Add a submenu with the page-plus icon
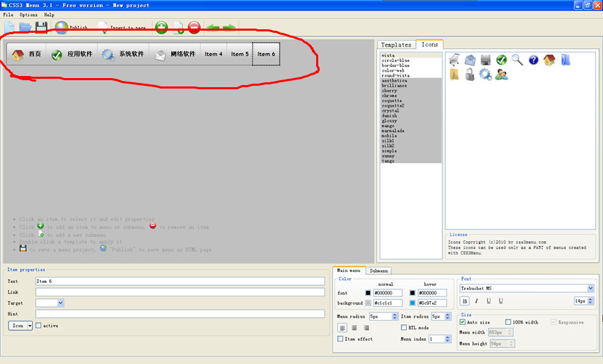This screenshot has width=603, height=364. (178, 27)
